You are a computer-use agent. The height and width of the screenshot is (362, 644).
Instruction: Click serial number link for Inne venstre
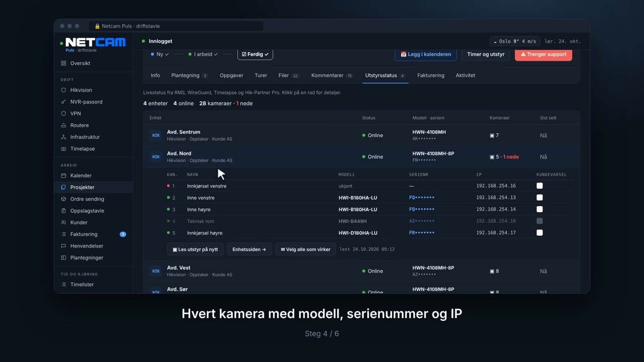pos(422,198)
